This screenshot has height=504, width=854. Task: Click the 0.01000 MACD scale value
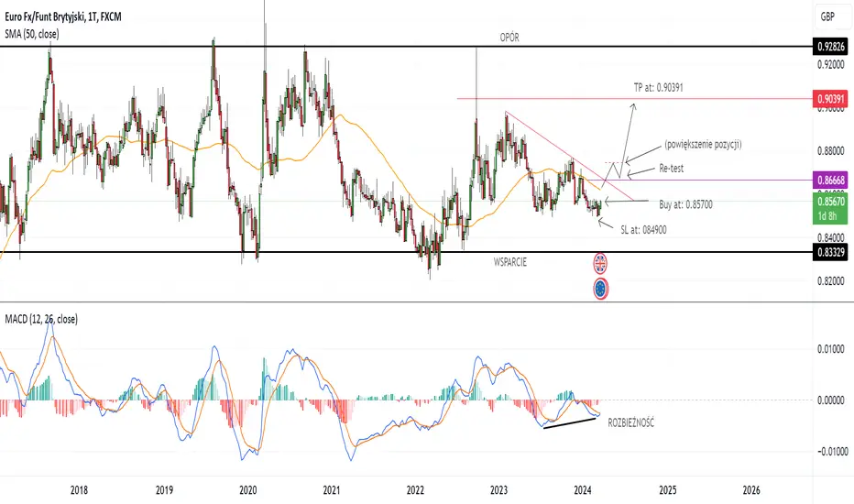click(831, 349)
